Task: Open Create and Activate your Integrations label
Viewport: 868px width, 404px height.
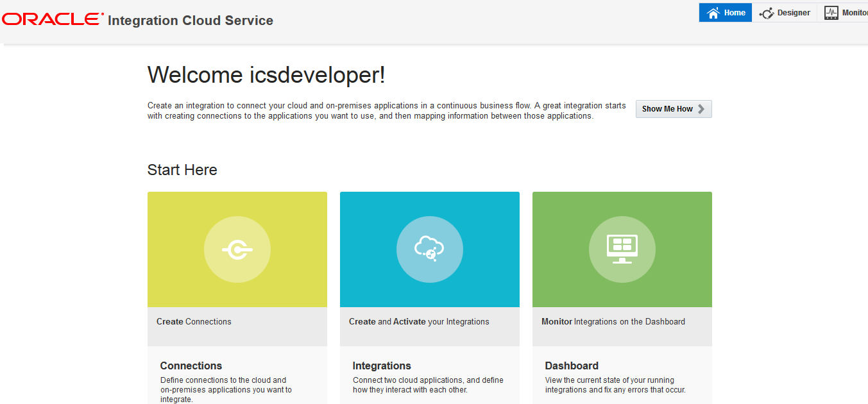Action: click(419, 322)
